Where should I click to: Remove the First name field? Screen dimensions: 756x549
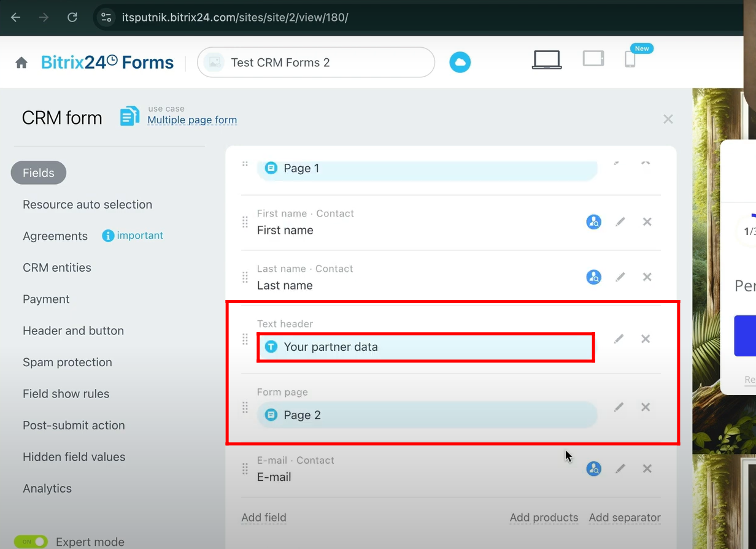click(647, 222)
